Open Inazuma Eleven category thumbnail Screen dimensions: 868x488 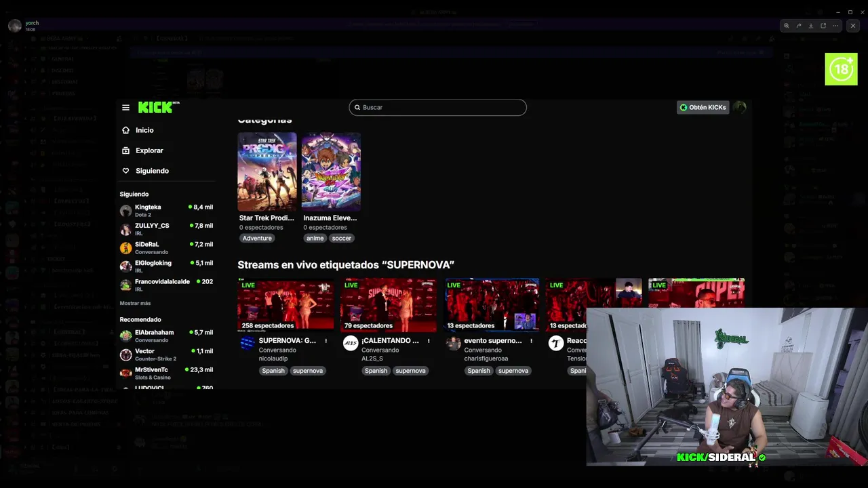(x=331, y=172)
